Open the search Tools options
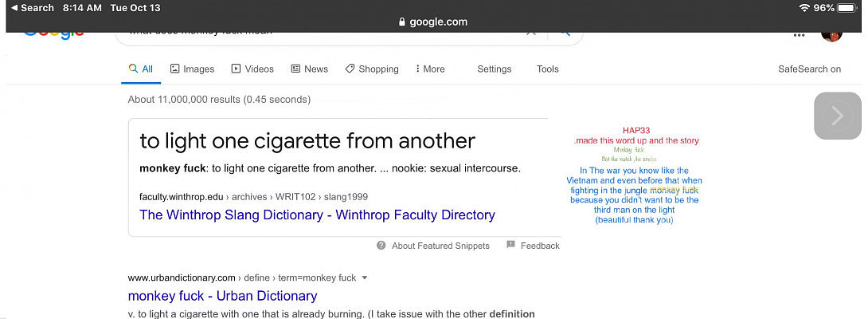868x319 pixels. coord(547,69)
